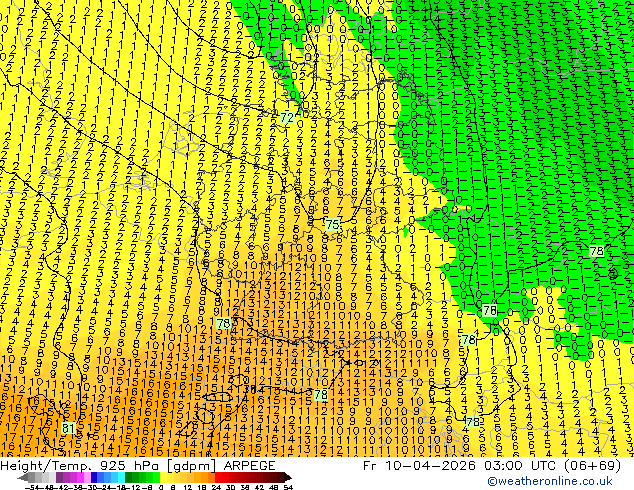The image size is (634, 490).
Task: Click the Height/Temp. 925 hPa ARPEGE title
Action: click(138, 465)
